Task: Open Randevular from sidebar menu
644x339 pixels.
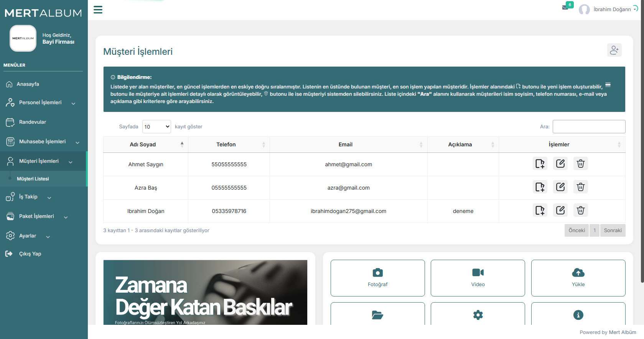Action: (33, 122)
